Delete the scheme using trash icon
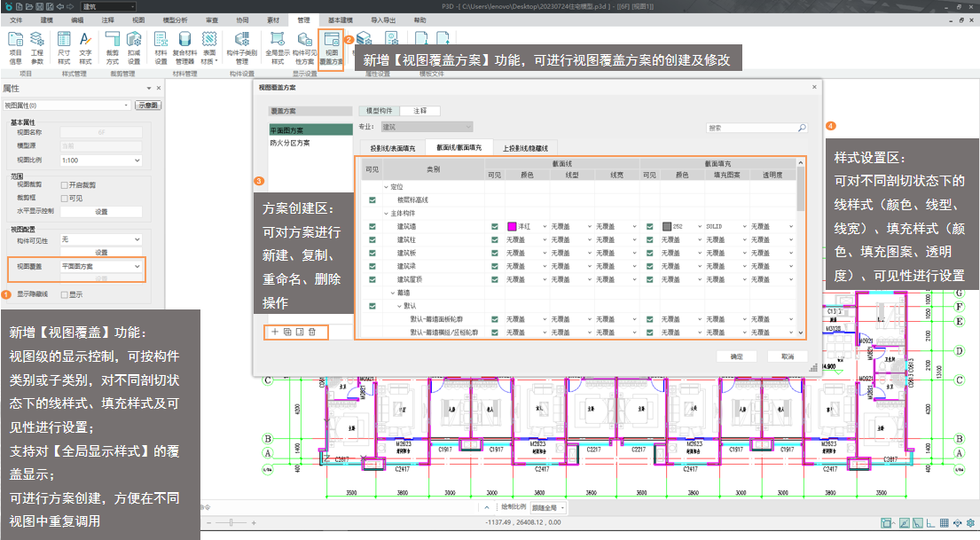The image size is (980, 540). [x=312, y=332]
